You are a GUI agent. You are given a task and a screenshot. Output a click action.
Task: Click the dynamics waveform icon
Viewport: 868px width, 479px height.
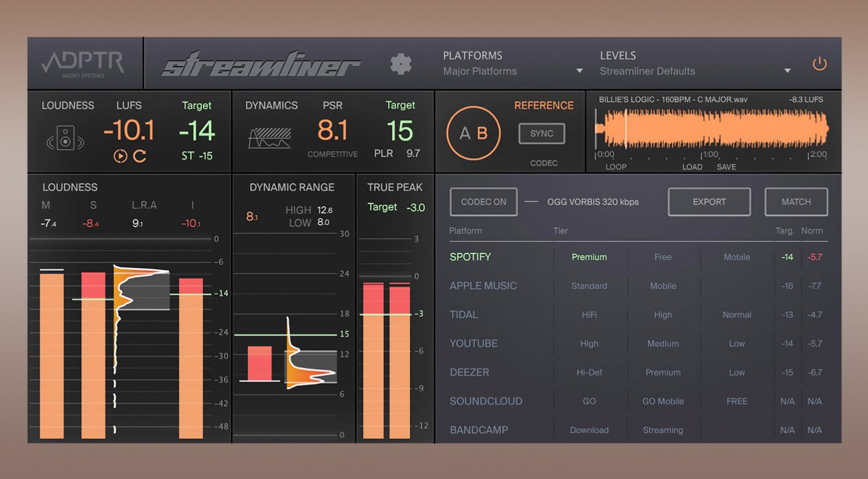270,138
